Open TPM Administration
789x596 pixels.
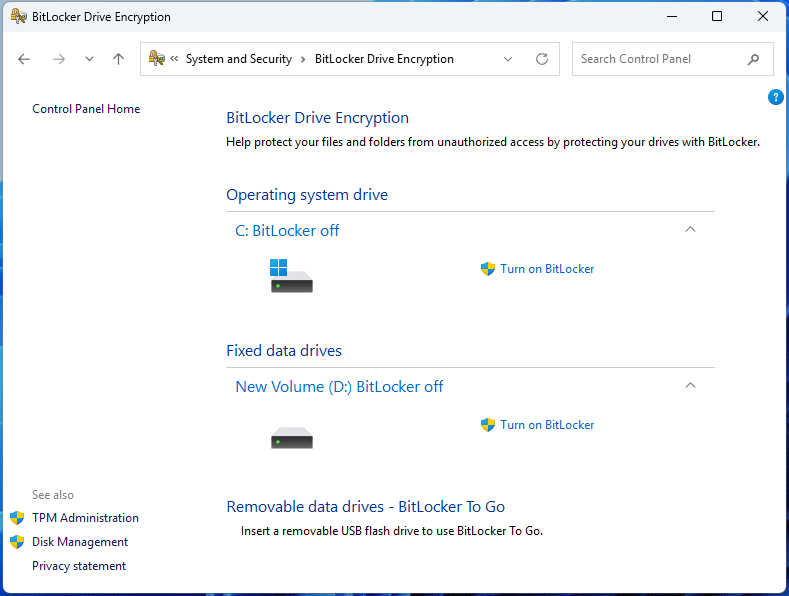85,517
